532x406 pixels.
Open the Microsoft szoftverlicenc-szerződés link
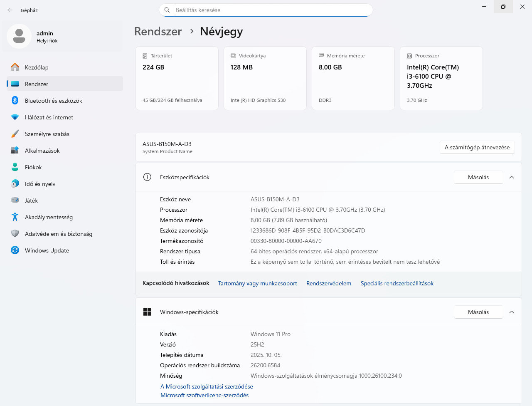204,395
